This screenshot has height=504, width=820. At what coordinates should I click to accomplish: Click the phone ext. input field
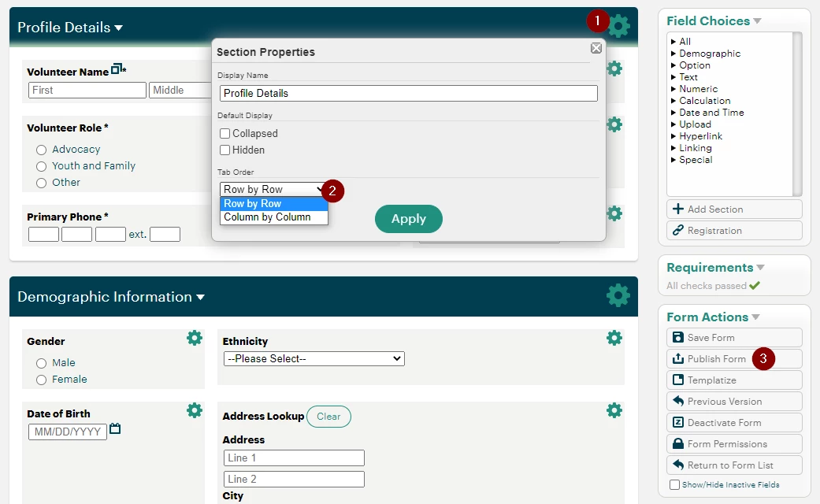pos(165,234)
